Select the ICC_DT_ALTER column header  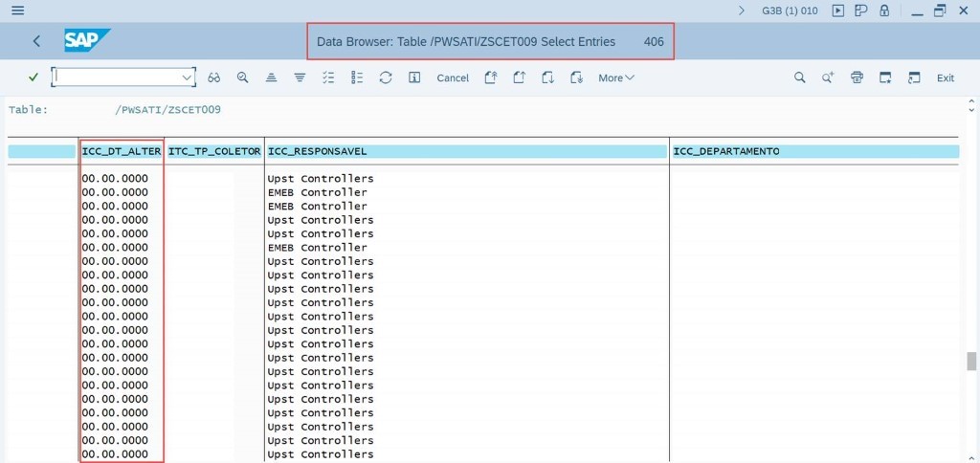(122, 151)
